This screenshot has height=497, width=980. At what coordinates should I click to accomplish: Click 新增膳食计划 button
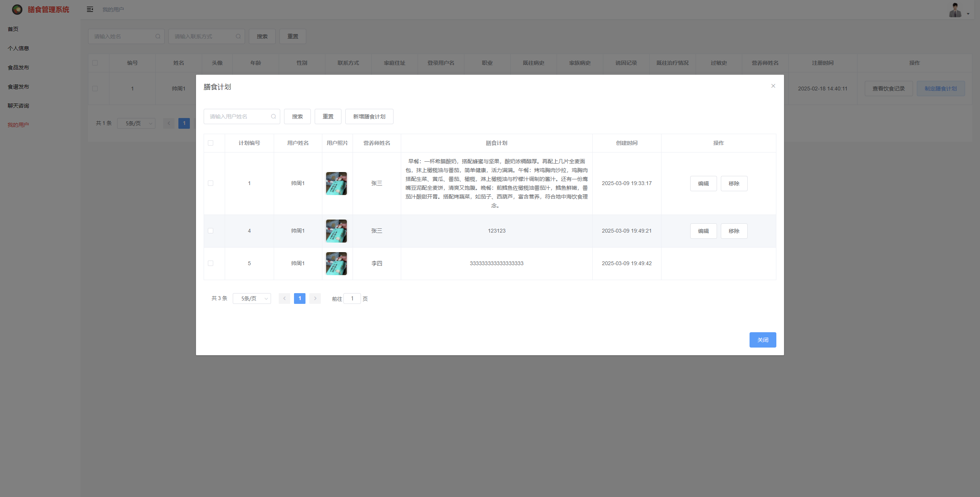coord(369,116)
